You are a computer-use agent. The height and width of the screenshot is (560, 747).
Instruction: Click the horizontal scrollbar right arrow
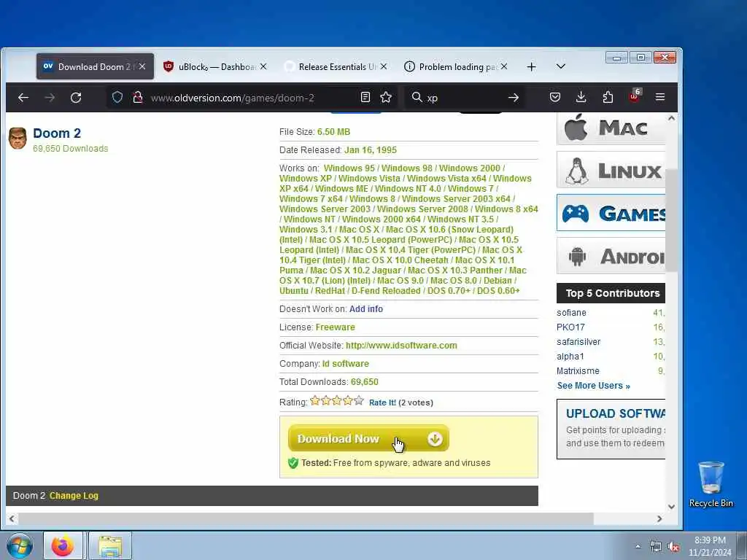pos(659,519)
